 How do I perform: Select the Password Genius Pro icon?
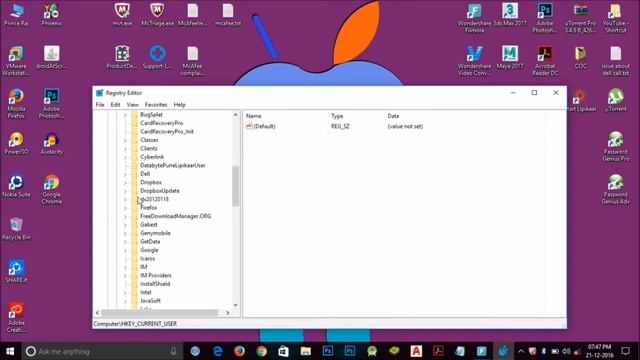616,147
